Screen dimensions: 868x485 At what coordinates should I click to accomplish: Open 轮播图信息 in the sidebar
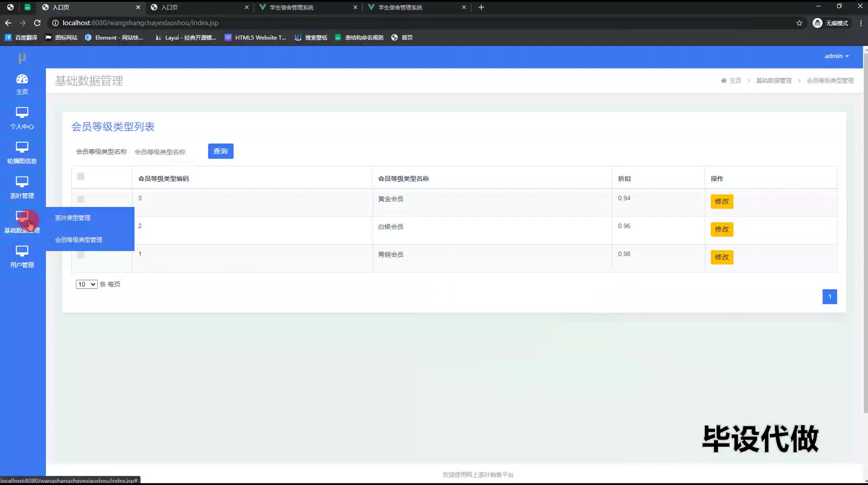tap(22, 153)
